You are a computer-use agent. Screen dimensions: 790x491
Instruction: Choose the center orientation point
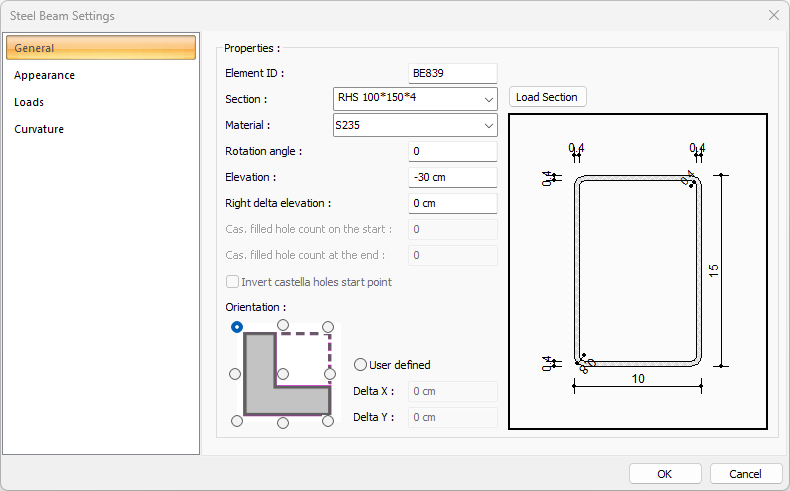(283, 374)
